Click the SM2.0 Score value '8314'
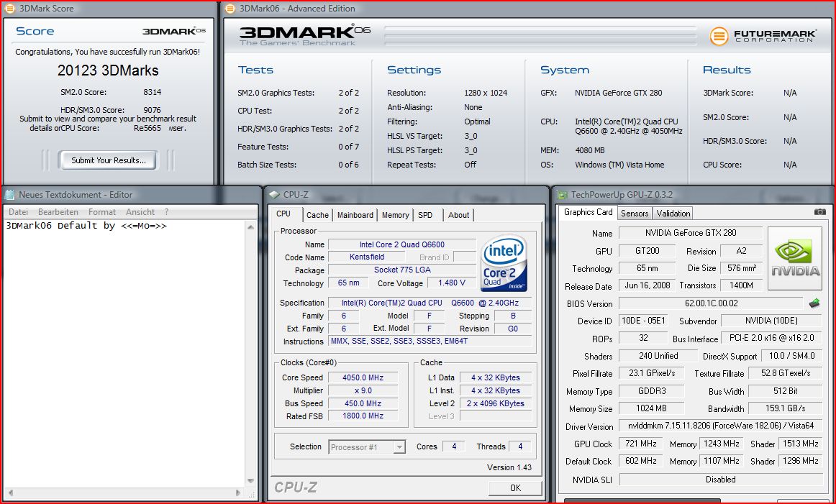836x504 pixels. click(x=152, y=92)
